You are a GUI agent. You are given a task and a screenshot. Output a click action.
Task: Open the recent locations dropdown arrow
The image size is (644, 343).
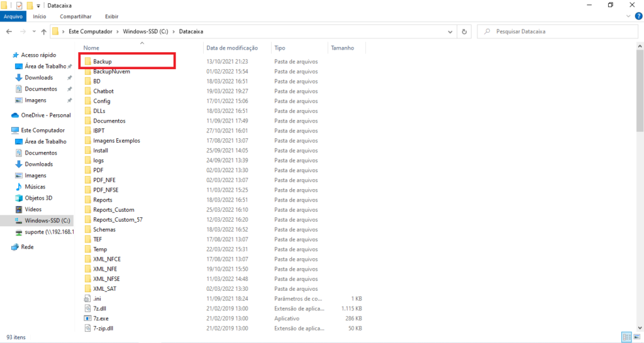point(33,31)
